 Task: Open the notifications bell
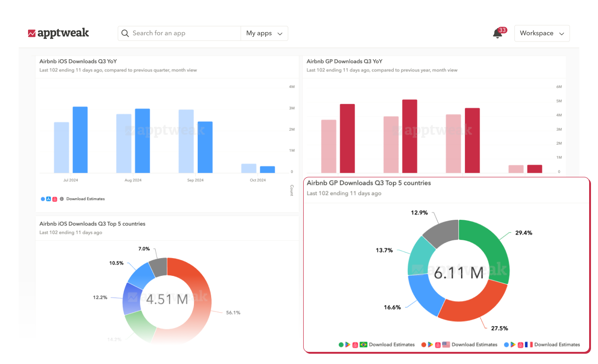click(x=498, y=34)
